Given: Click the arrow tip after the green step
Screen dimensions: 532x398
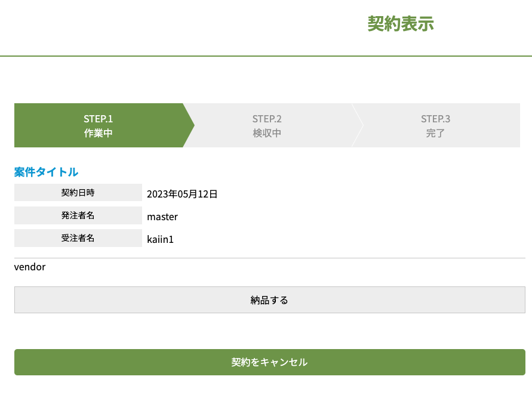Looking at the screenshot, I should 189,125.
